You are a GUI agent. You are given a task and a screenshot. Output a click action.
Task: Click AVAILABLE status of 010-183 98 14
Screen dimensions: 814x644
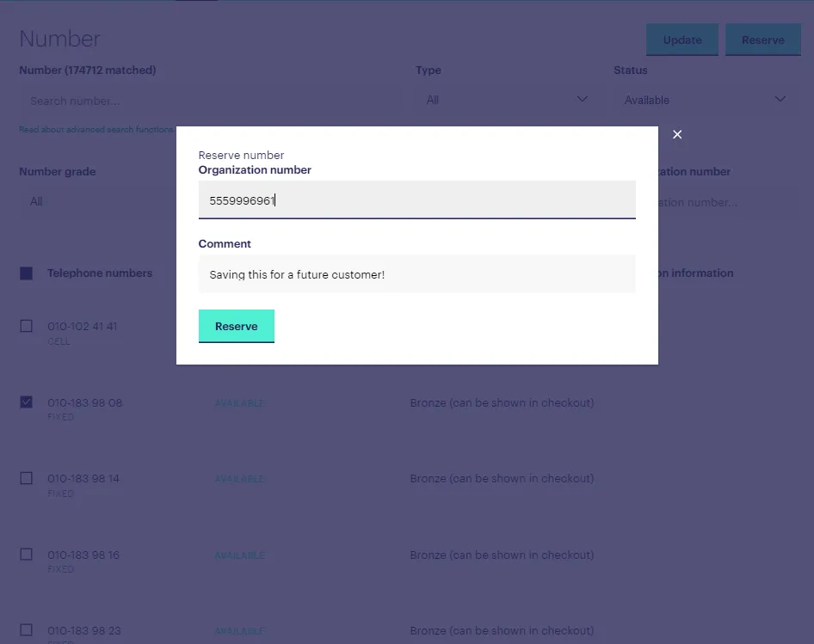point(240,479)
